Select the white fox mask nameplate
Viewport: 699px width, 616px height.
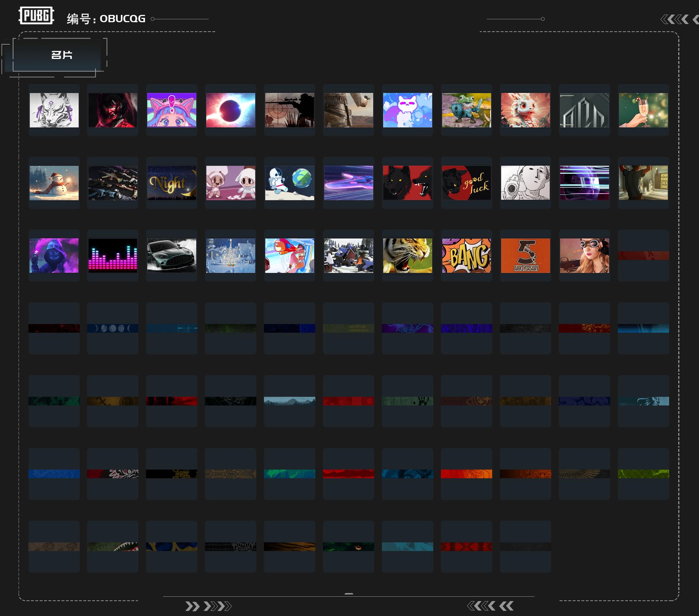(54, 110)
